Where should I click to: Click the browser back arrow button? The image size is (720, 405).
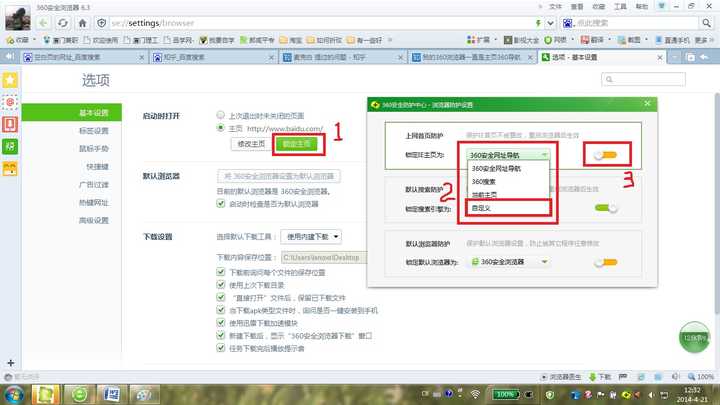coord(43,22)
